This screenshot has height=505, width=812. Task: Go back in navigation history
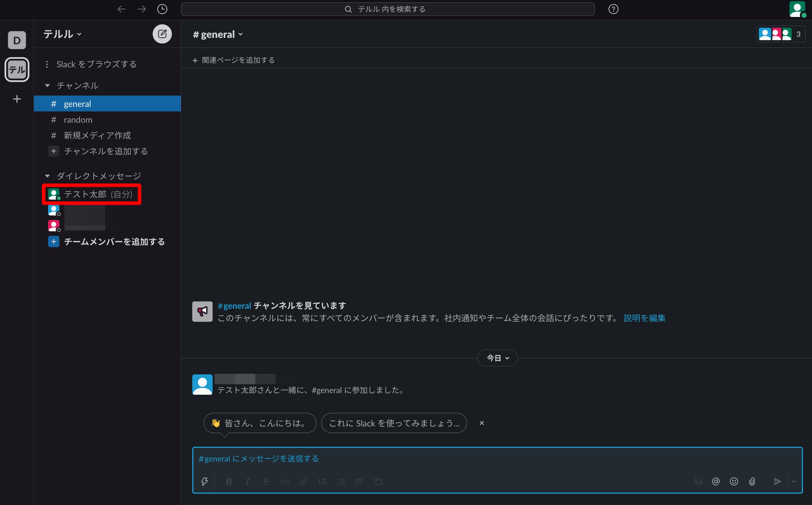click(122, 9)
